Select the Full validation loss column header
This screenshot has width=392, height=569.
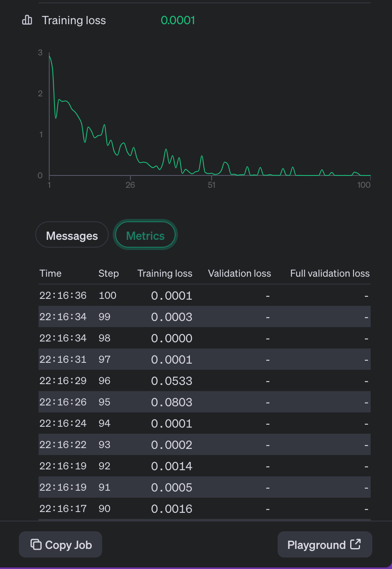pos(330,273)
